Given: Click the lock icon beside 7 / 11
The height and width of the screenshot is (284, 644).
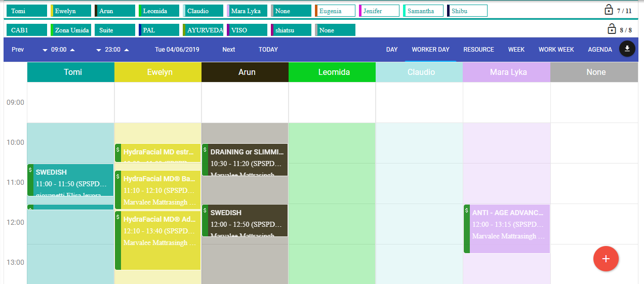Looking at the screenshot, I should point(609,10).
